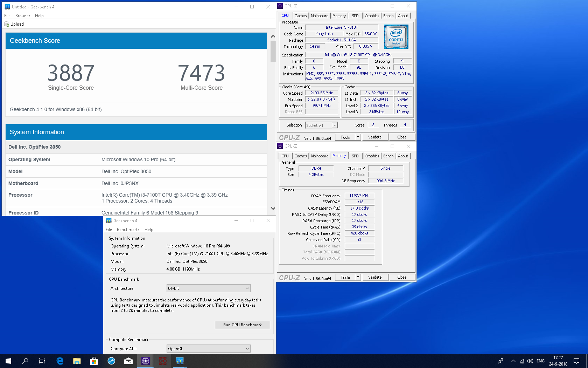Image resolution: width=588 pixels, height=368 pixels.
Task: Click the Intel Core i3 logo in CPU-Z
Action: (x=396, y=37)
